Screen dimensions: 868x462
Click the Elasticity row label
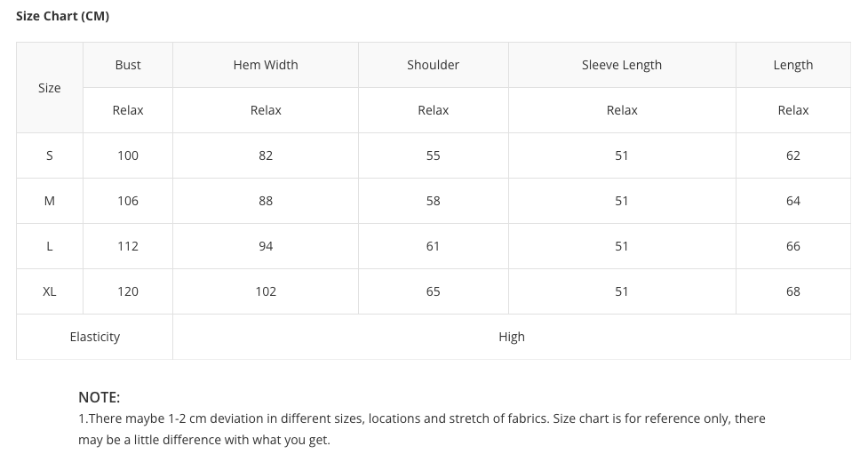(95, 337)
